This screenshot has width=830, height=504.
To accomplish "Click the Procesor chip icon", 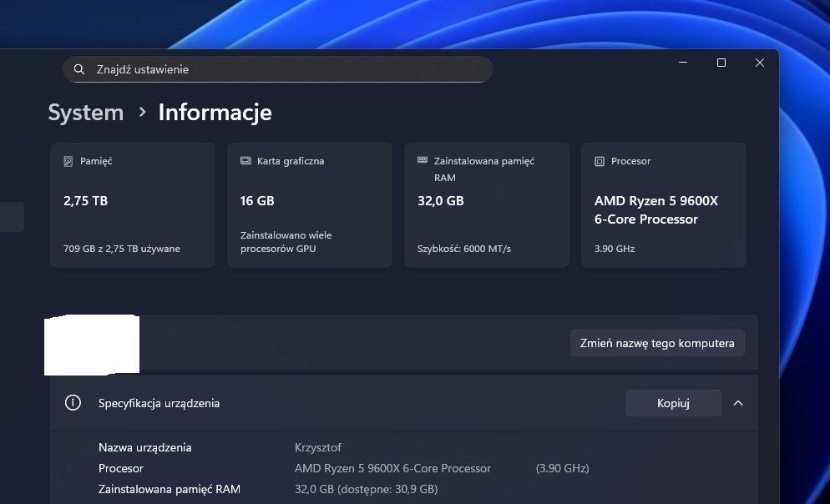I will point(600,161).
